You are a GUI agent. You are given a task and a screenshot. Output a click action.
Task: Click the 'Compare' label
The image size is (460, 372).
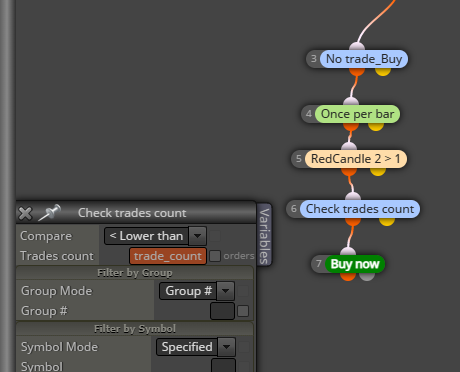[46, 236]
